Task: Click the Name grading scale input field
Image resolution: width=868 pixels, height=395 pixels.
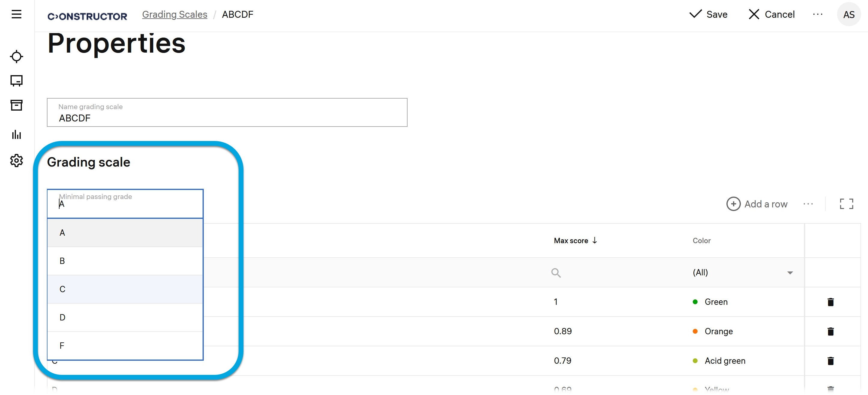Action: [227, 112]
